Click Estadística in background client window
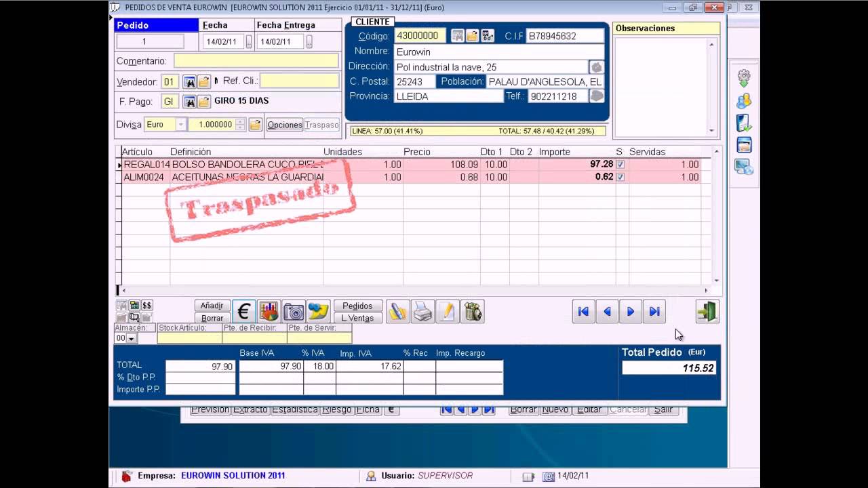Image resolution: width=868 pixels, height=488 pixels. (295, 410)
